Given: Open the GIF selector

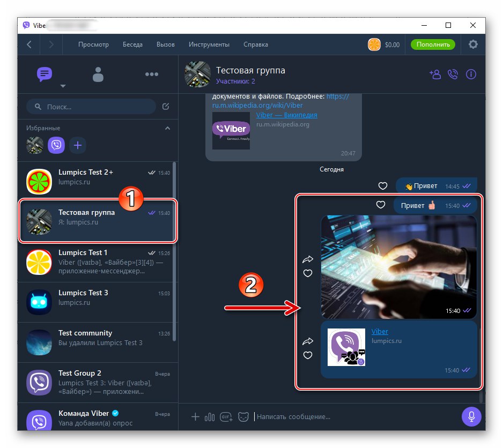Looking at the screenshot, I should pos(226,416).
